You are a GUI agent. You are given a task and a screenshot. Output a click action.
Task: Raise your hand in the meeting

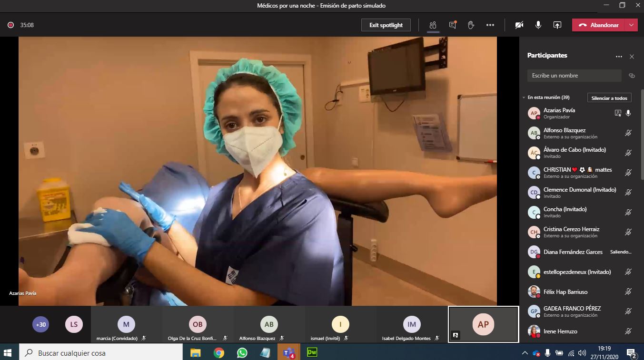tap(471, 25)
